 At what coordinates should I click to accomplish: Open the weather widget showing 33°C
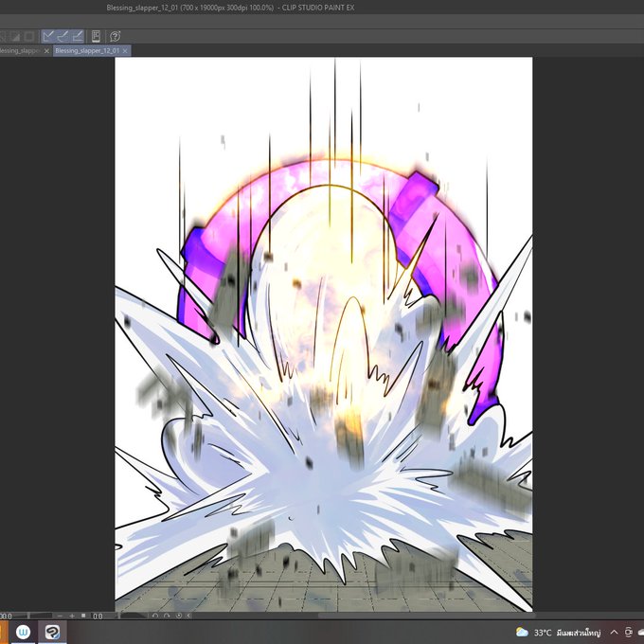[558, 632]
